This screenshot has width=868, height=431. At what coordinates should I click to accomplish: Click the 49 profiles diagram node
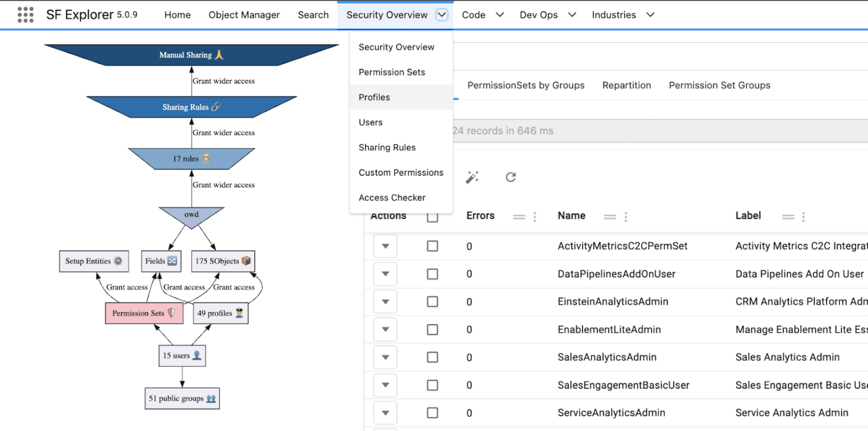220,313
